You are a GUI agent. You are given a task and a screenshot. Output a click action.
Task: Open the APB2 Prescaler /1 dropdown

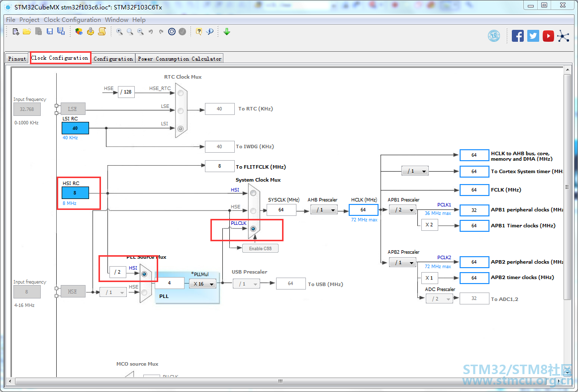click(402, 263)
